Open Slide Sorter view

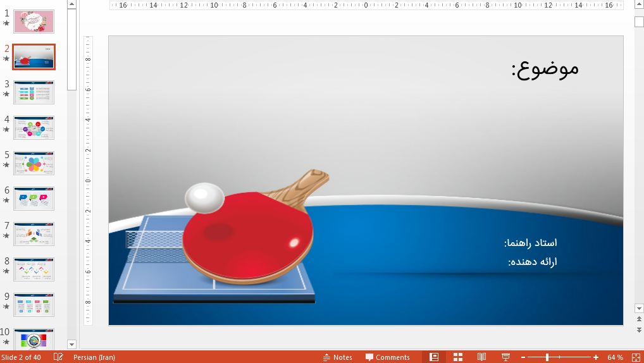pos(458,357)
